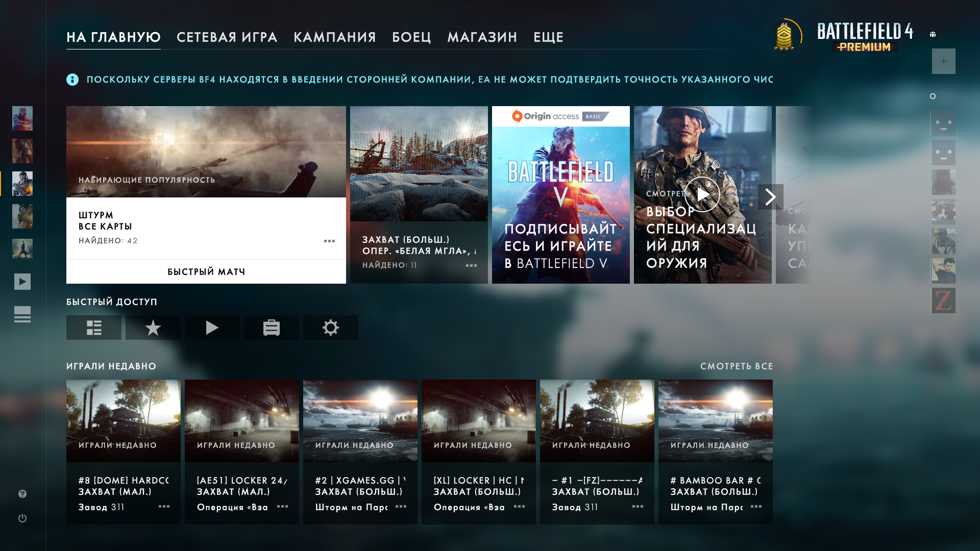Viewport: 980px width, 551px height.
Task: Click СМОТРЕТЬ ВСЕ link
Action: pos(737,366)
